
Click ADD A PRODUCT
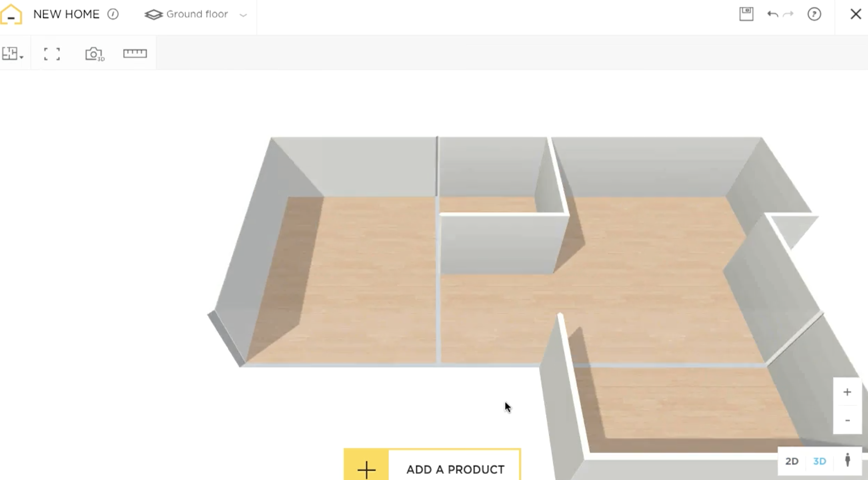(x=455, y=469)
